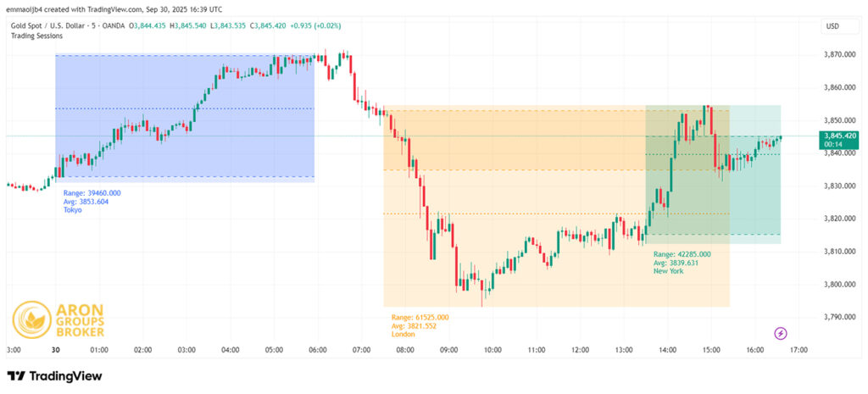Screen dimensions: 868x394
Task: Select the Tokyo session label
Action: point(73,211)
